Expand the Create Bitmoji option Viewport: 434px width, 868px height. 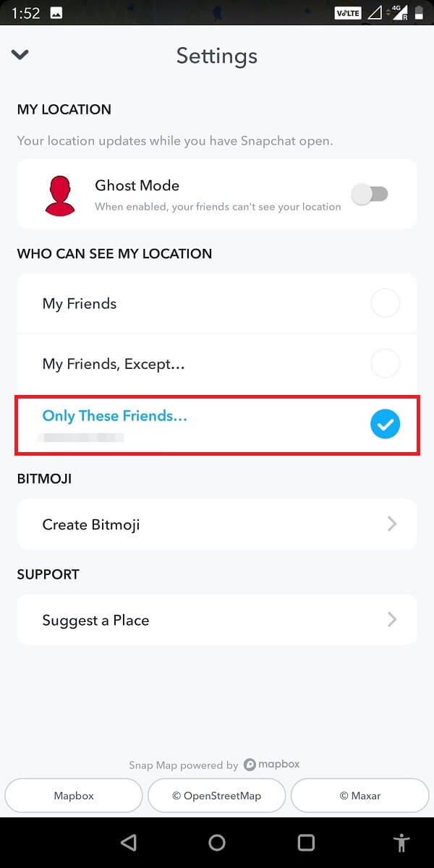click(392, 524)
